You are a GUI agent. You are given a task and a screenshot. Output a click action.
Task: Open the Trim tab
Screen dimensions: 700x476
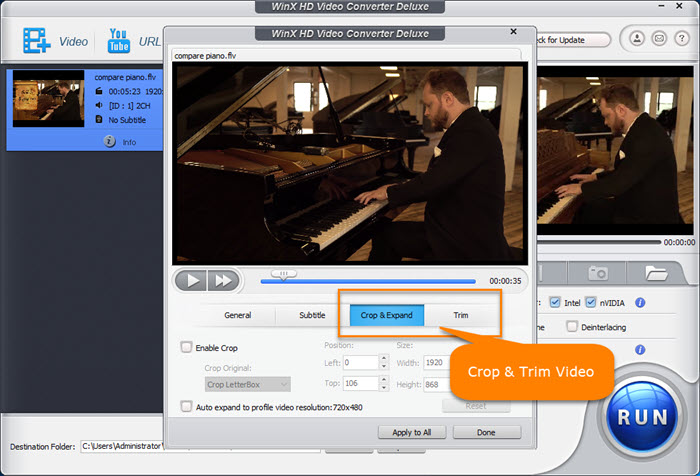point(461,315)
